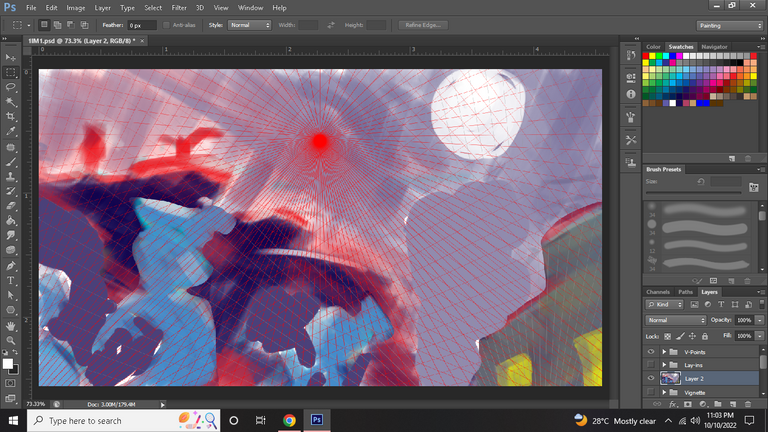
Task: Select the Path Selection tool
Action: [10, 295]
